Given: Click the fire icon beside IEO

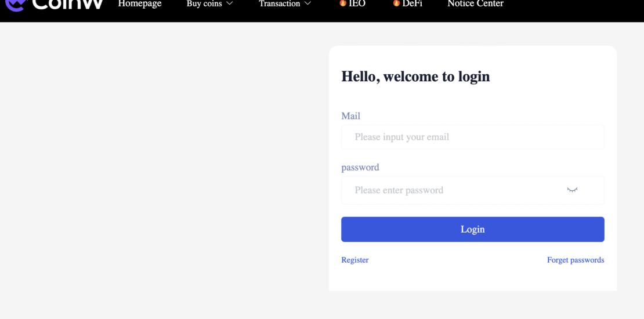Looking at the screenshot, I should 343,3.
